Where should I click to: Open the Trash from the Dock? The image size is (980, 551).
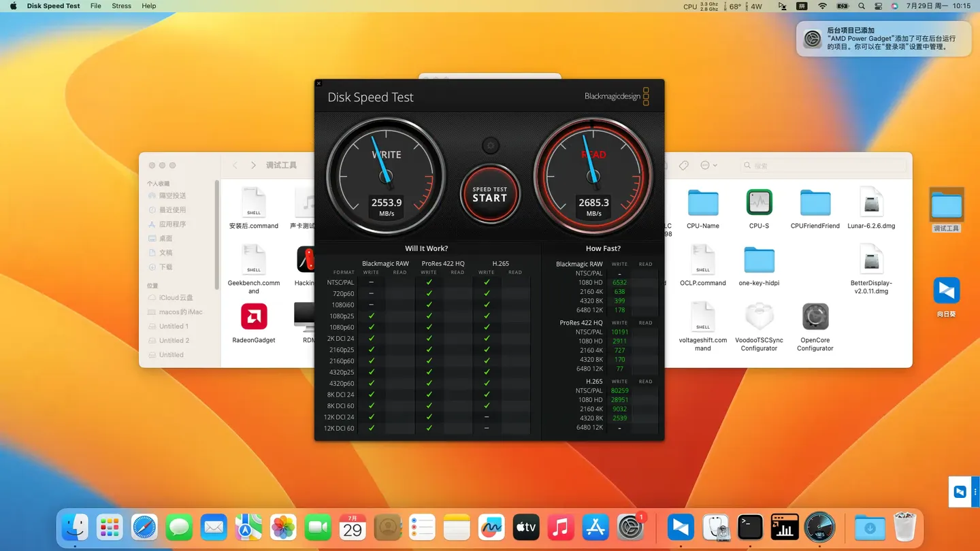(x=905, y=527)
